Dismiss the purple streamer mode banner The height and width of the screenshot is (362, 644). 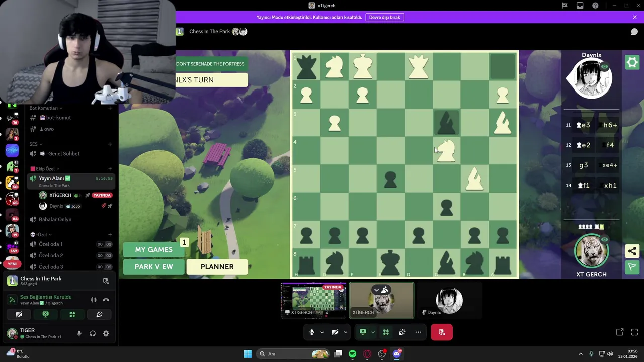tap(635, 17)
